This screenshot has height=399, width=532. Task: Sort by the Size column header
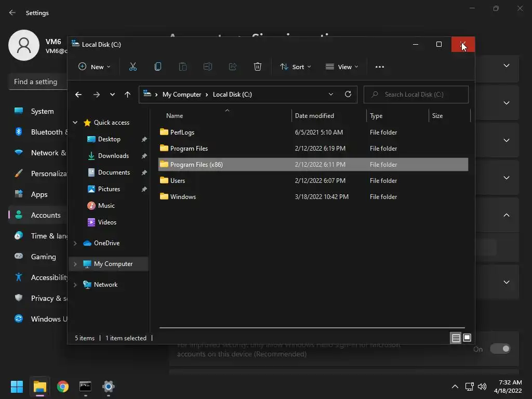point(449,116)
